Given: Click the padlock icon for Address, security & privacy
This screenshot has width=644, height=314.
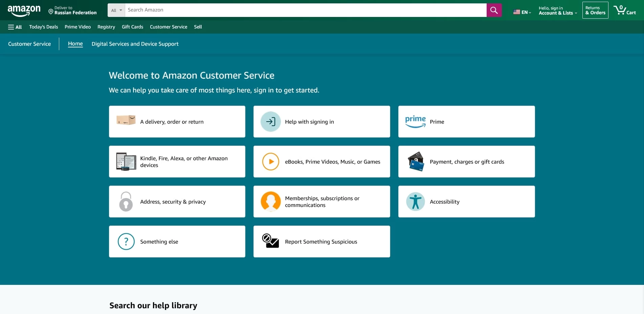Looking at the screenshot, I should [126, 202].
